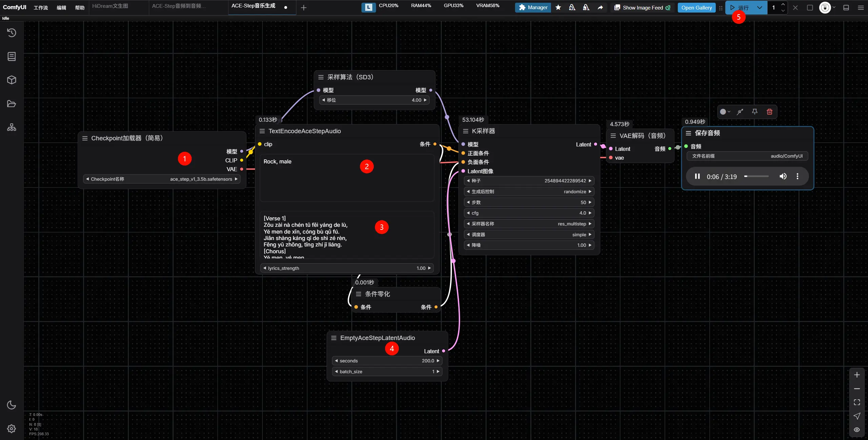Open the workflows folder icon
The width and height of the screenshot is (868, 440).
point(12,104)
